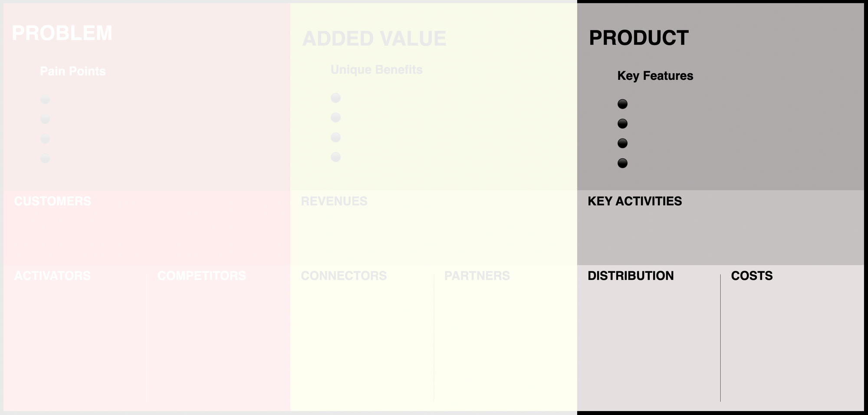Click the REVENUES section label

click(x=334, y=201)
